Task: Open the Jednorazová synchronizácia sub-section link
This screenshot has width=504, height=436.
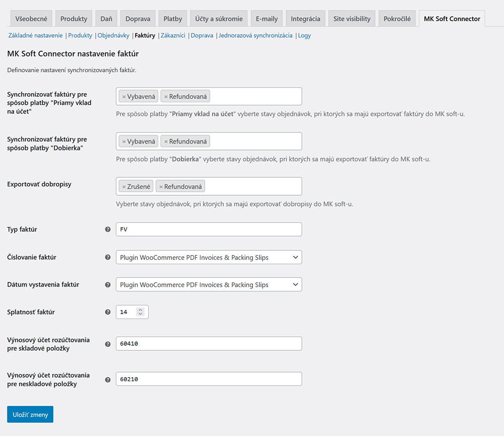Action: (256, 36)
